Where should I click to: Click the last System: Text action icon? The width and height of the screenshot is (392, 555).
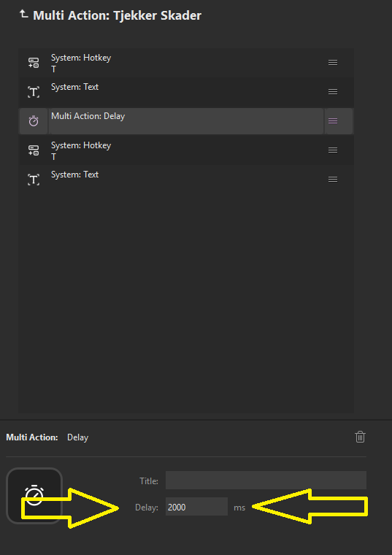pos(34,180)
